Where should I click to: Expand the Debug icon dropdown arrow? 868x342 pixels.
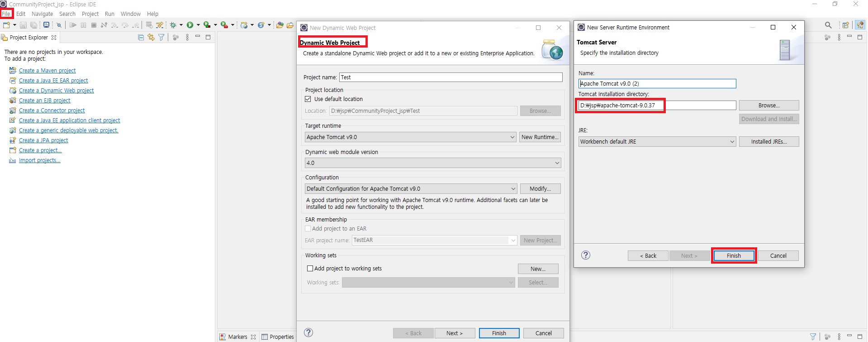point(181,25)
